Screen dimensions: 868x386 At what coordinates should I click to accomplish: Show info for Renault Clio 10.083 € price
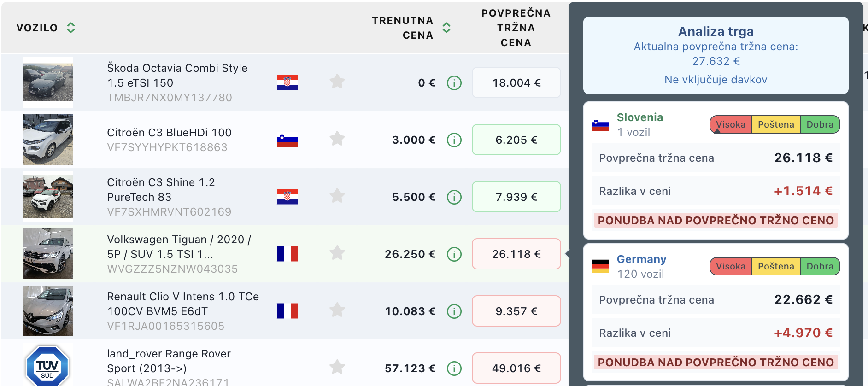point(454,311)
